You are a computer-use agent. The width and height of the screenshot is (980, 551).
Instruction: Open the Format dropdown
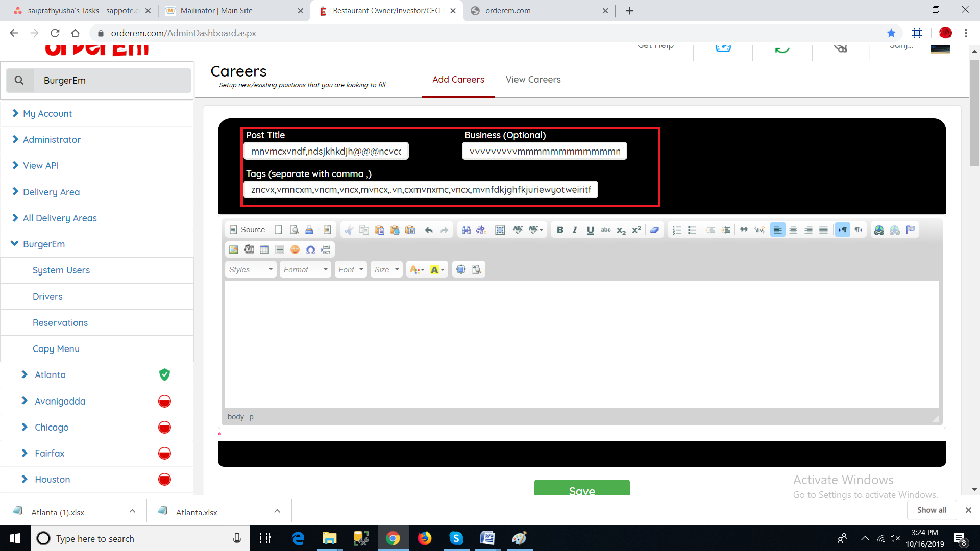pos(305,269)
